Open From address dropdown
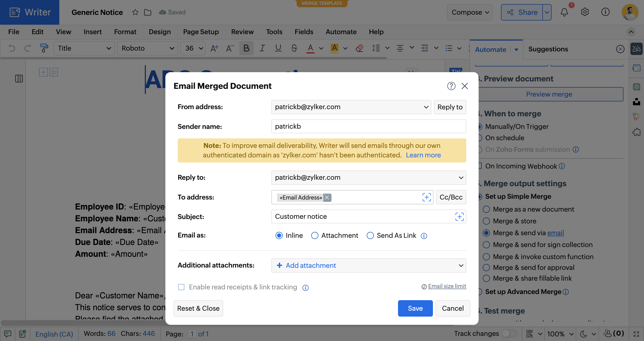The image size is (644, 341). pyautogui.click(x=351, y=107)
